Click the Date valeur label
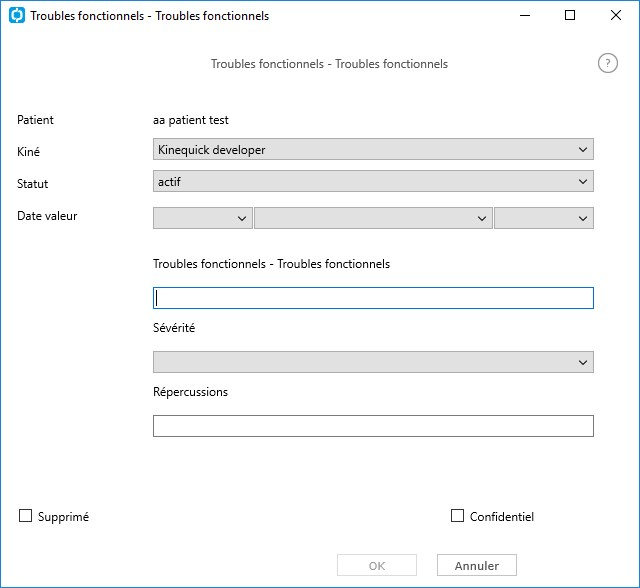 coord(47,216)
